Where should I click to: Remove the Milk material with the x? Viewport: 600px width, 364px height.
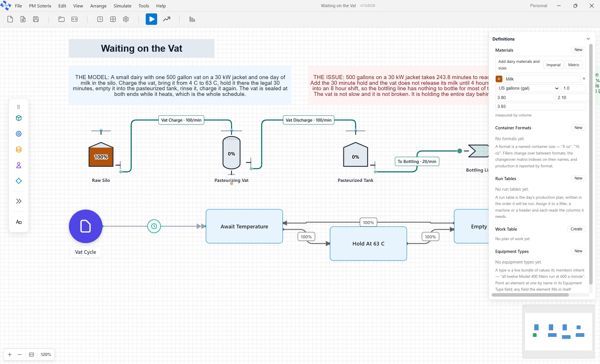[x=584, y=79]
